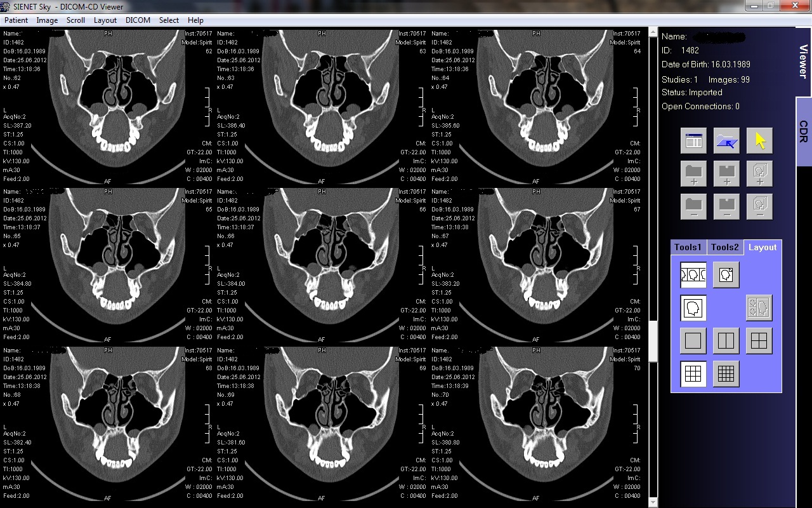Viewport: 812px width, 508px height.
Task: Switch to the Tools2 tab
Action: tap(725, 248)
